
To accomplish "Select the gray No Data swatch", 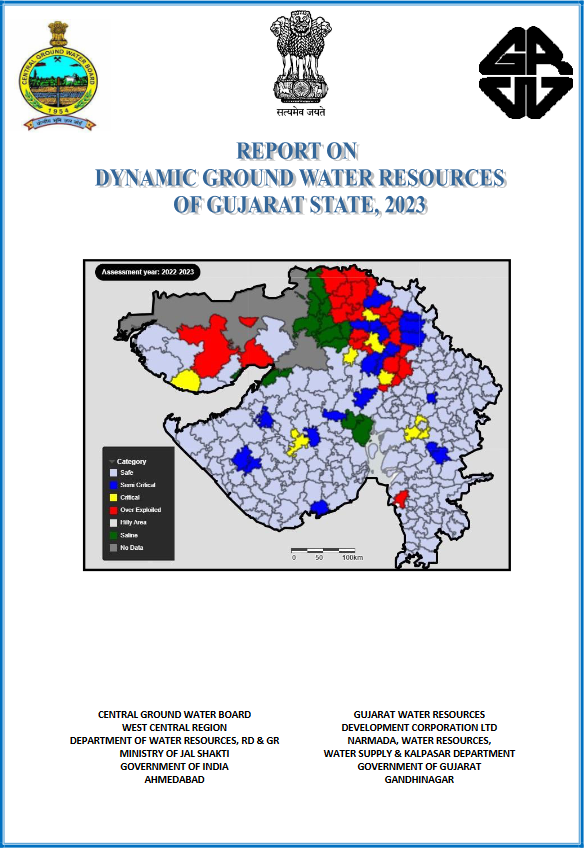I will [113, 548].
